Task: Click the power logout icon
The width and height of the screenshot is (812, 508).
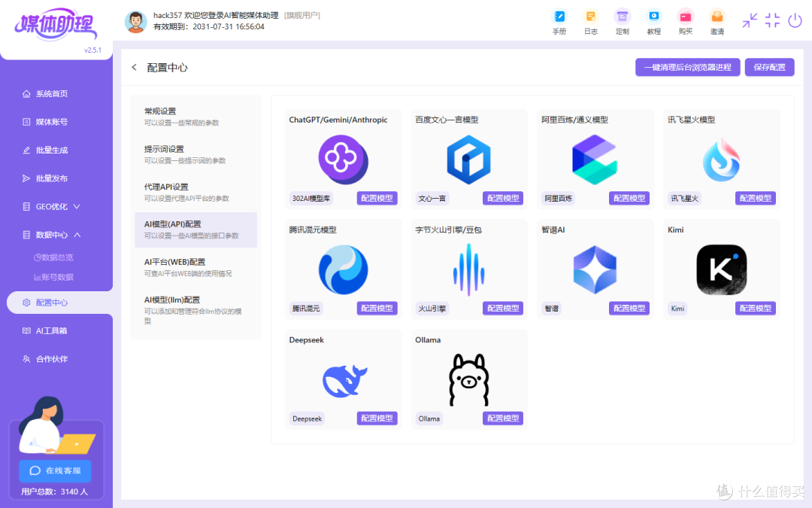Action: [x=795, y=20]
